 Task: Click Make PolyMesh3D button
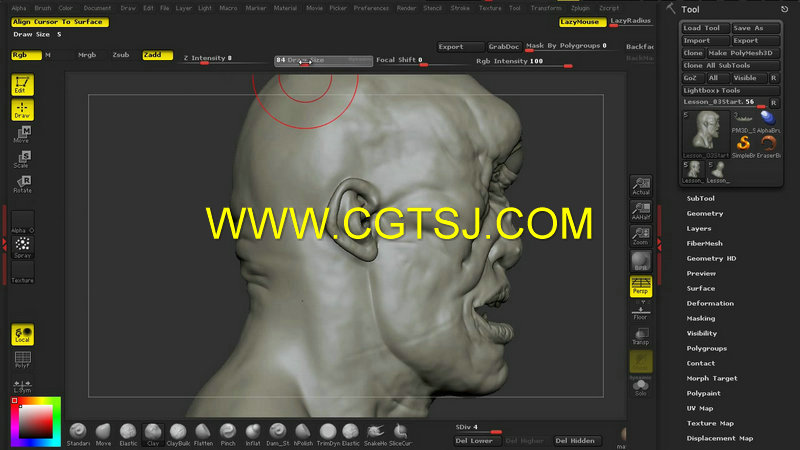click(743, 53)
